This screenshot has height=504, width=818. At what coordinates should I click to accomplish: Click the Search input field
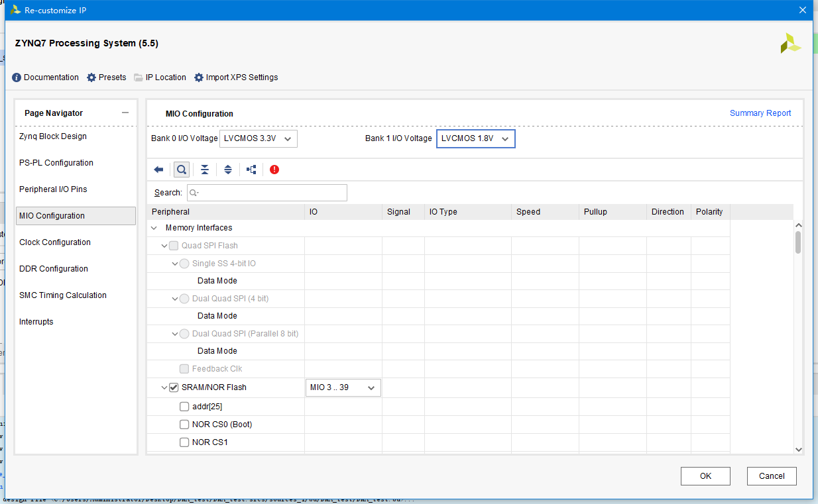[x=267, y=193]
